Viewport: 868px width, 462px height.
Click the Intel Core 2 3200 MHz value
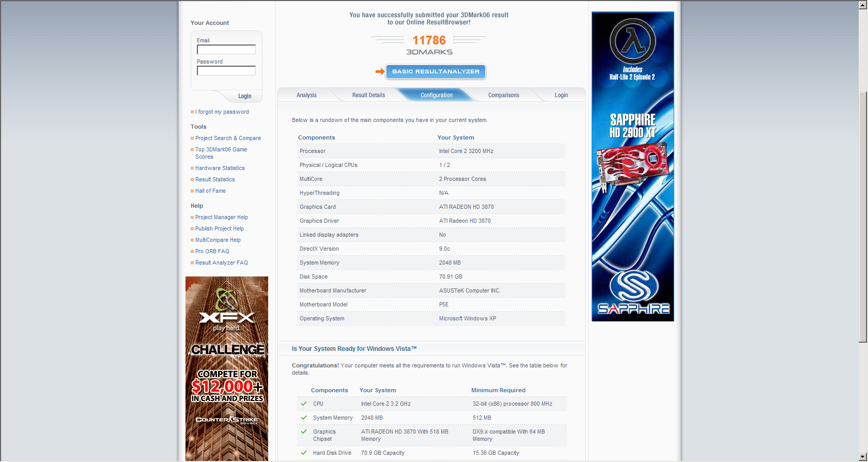[x=466, y=151]
